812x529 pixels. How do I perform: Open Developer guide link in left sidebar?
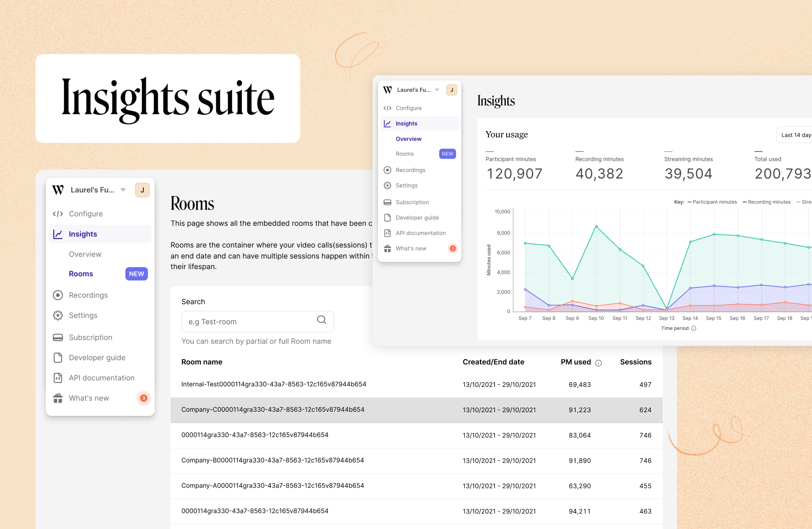click(x=97, y=358)
